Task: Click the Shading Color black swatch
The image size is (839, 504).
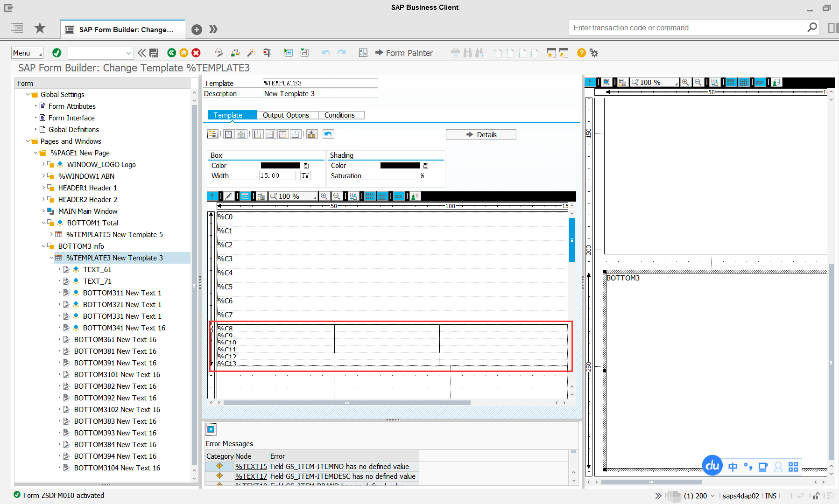Action: 400,166
